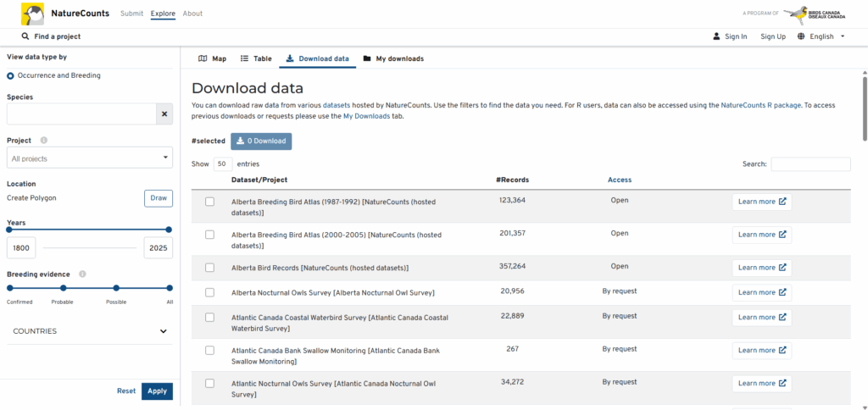
Task: Click the Years slider left handle
Action: click(x=8, y=230)
